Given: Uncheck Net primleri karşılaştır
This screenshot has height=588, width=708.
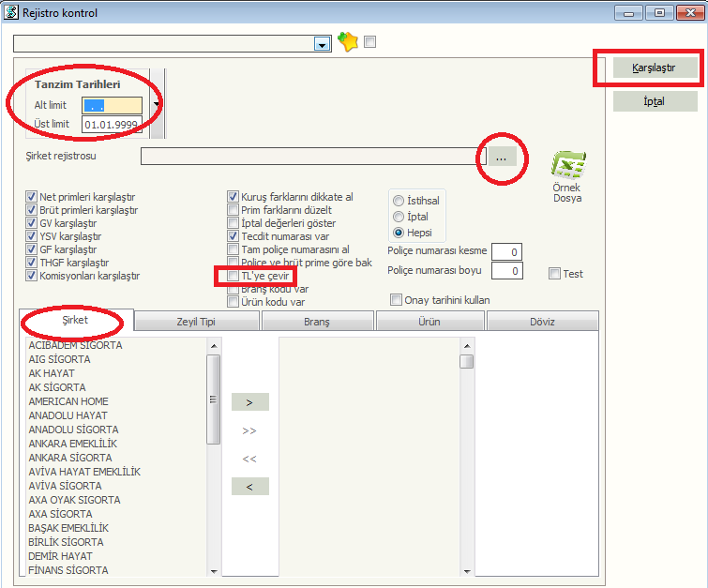Looking at the screenshot, I should (x=32, y=197).
